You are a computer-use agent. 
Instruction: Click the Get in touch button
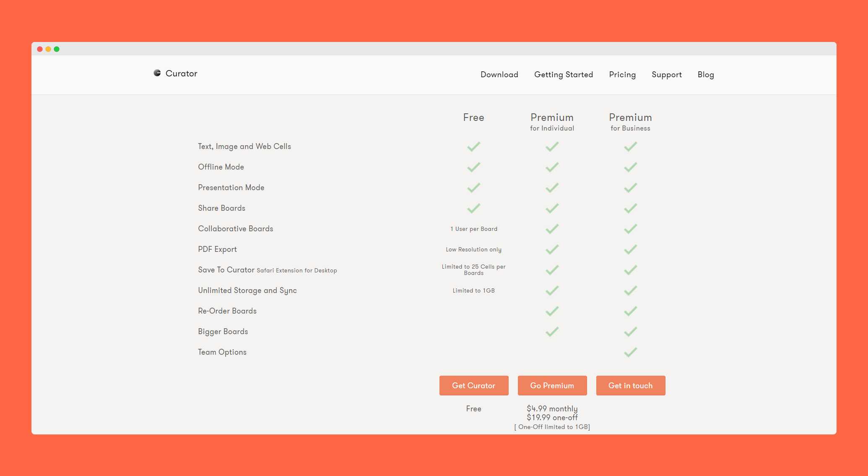coord(631,385)
